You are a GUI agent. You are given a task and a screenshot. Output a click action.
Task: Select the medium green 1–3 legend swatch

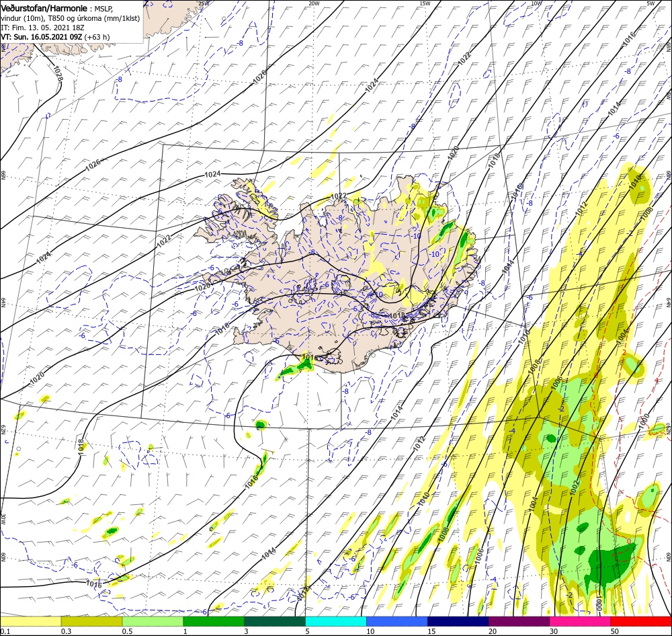214,621
